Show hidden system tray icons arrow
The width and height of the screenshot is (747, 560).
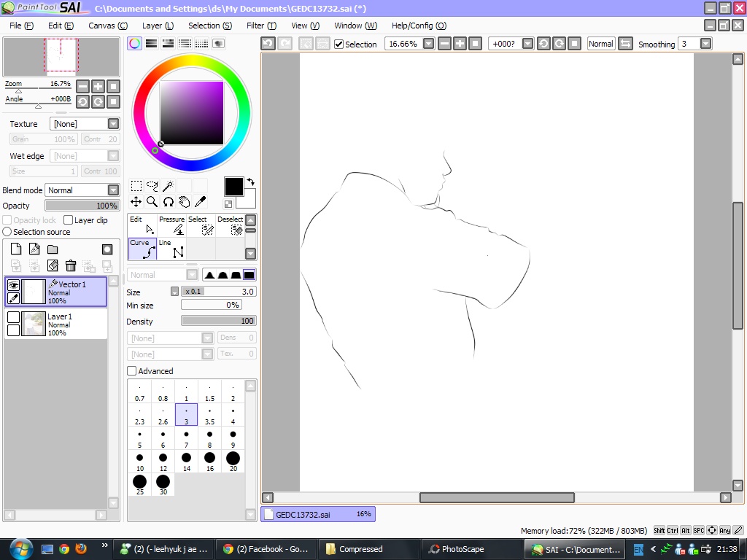[653, 549]
